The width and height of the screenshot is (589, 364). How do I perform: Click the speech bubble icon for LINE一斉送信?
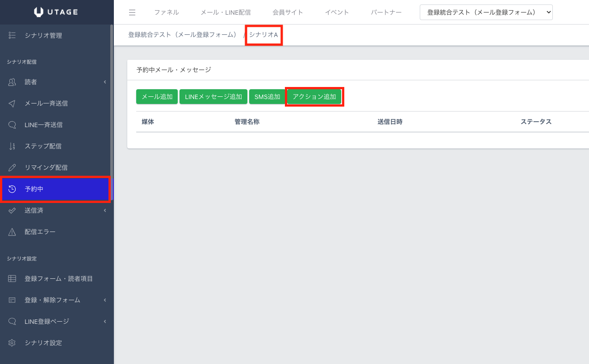point(12,125)
